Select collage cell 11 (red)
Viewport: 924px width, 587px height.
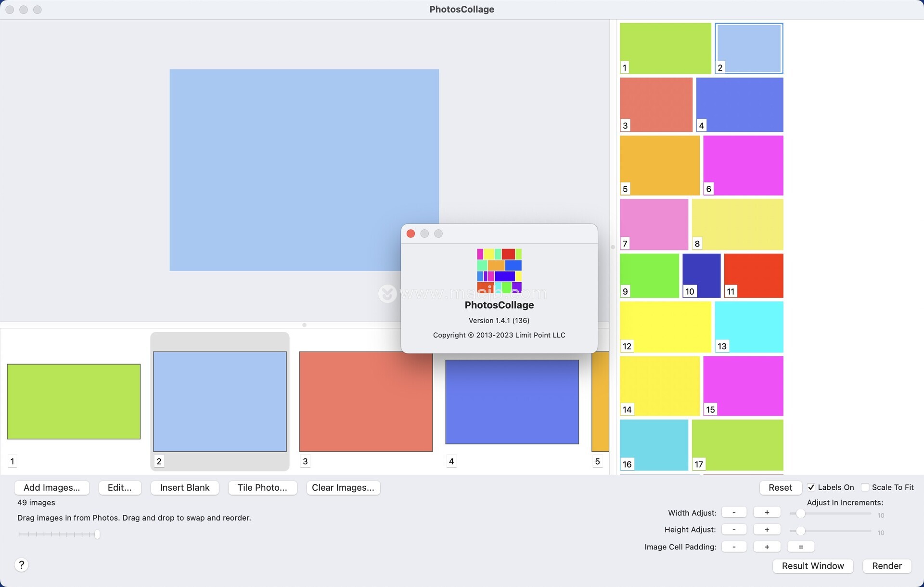coord(754,275)
